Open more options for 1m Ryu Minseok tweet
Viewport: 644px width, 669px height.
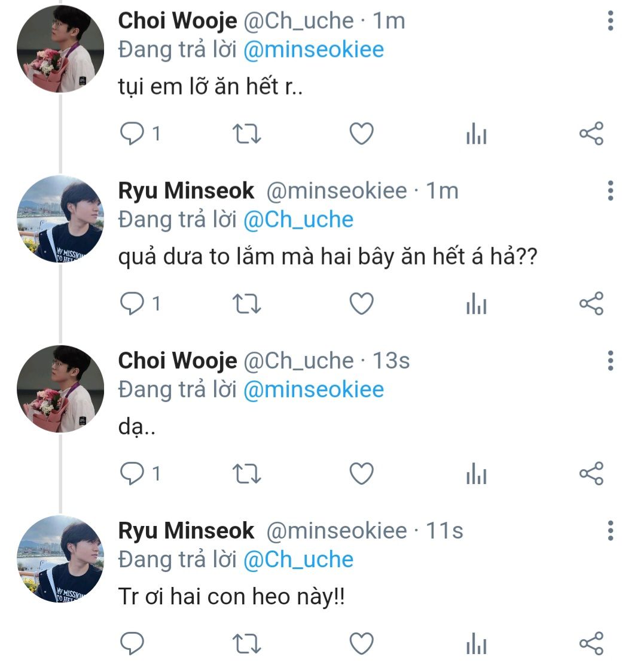(611, 191)
